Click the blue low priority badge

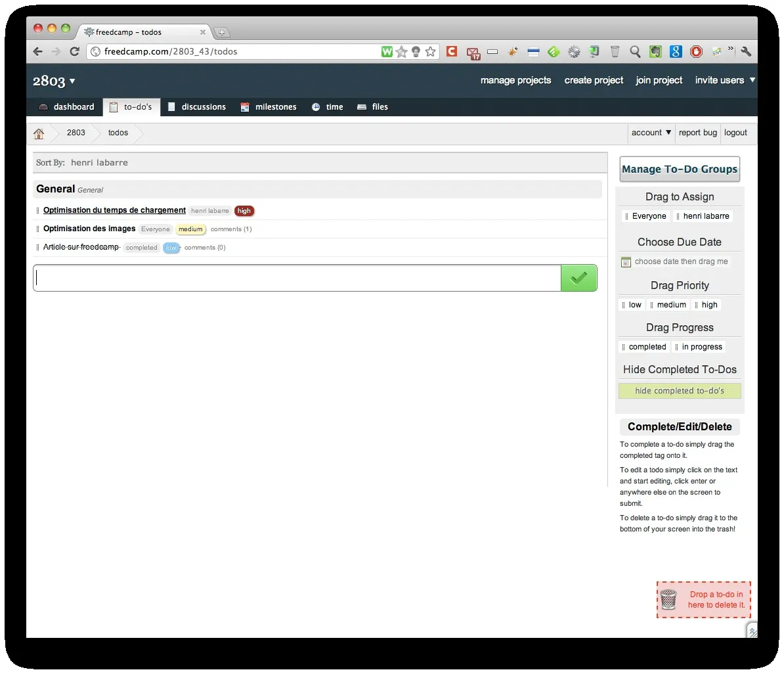(x=171, y=248)
